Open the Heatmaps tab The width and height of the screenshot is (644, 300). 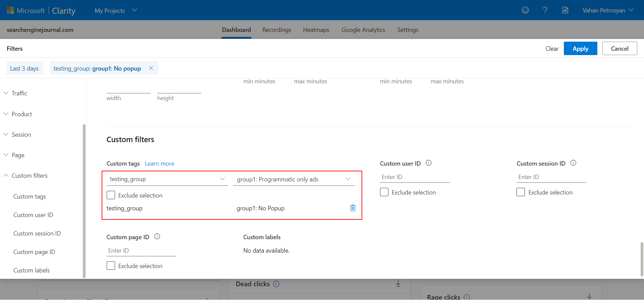point(316,30)
